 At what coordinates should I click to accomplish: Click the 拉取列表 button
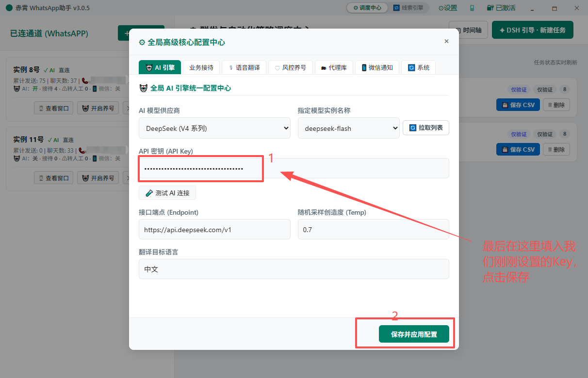pos(426,127)
